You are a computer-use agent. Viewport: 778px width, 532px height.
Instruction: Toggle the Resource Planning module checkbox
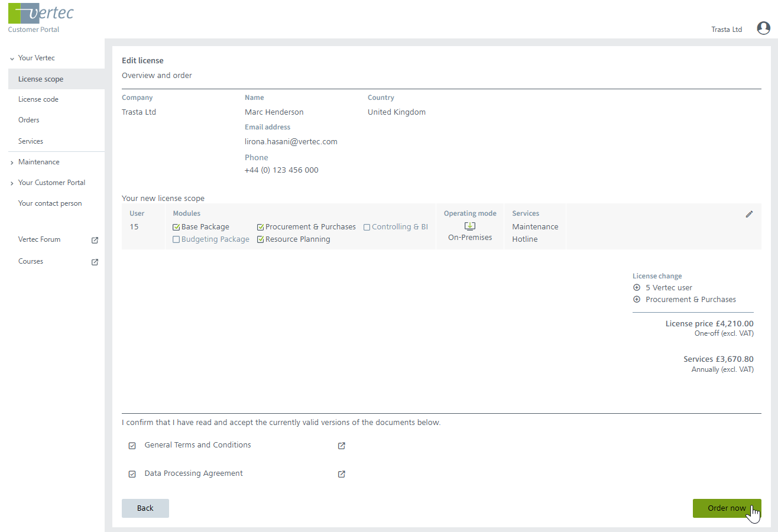tap(261, 239)
